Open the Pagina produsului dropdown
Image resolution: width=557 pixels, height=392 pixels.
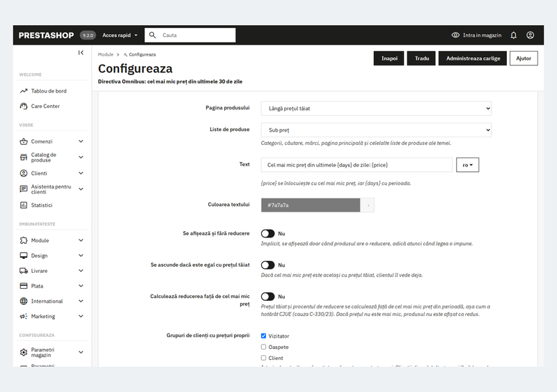click(376, 109)
